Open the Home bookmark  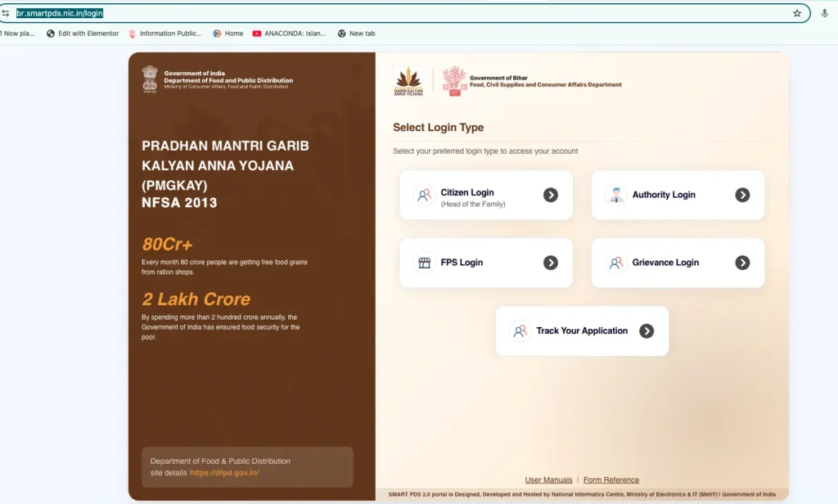228,34
